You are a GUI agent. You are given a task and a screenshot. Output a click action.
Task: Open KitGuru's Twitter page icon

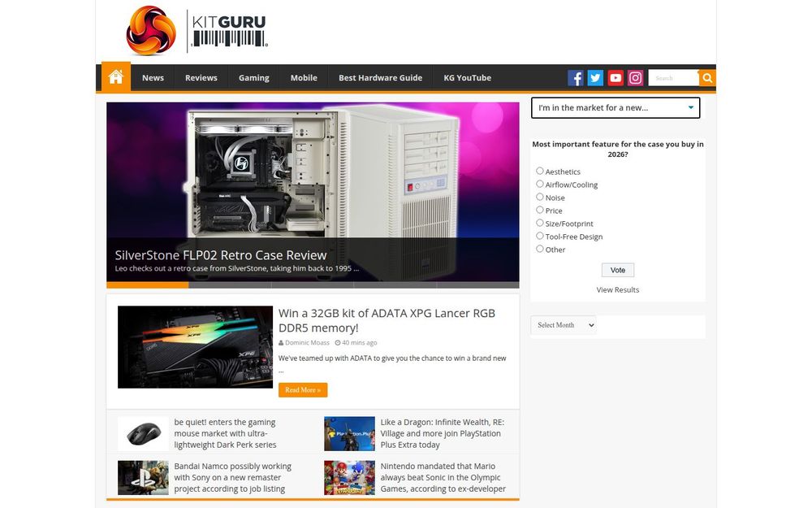coord(595,78)
